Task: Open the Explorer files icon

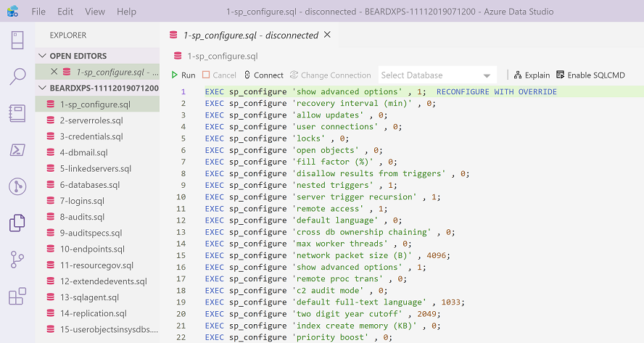Action: (x=17, y=223)
